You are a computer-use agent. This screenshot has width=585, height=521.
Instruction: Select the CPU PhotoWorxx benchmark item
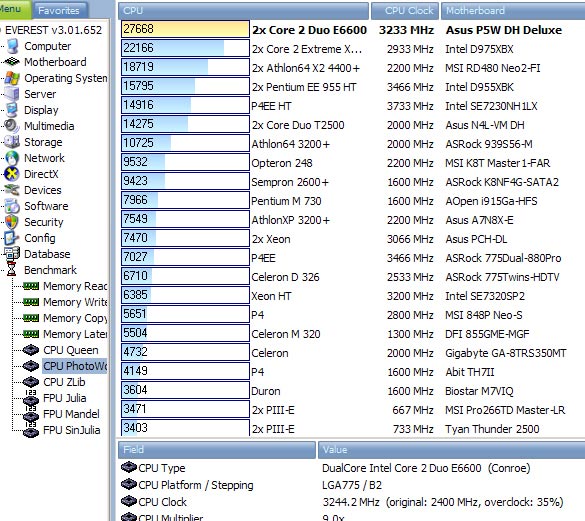click(75, 366)
